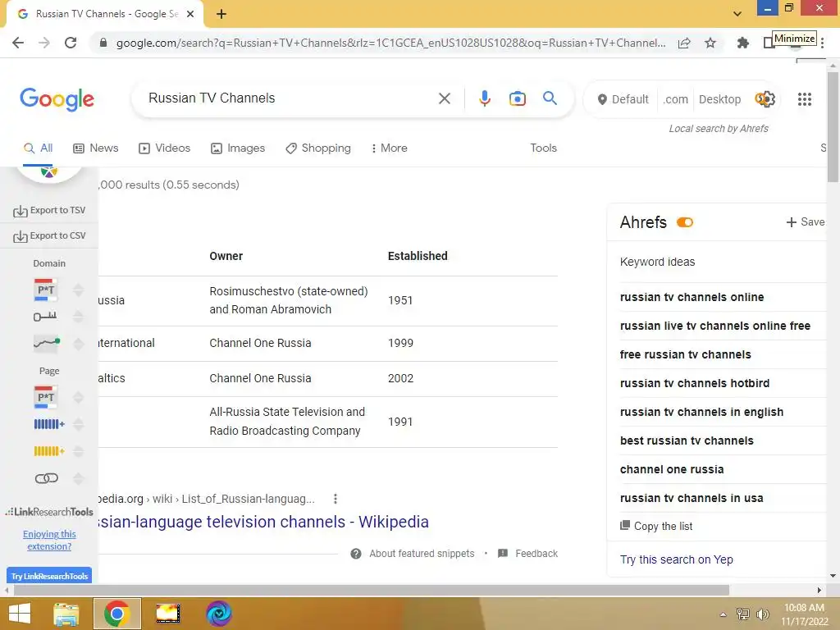
Task: Clear the search query with X
Action: pyautogui.click(x=444, y=98)
